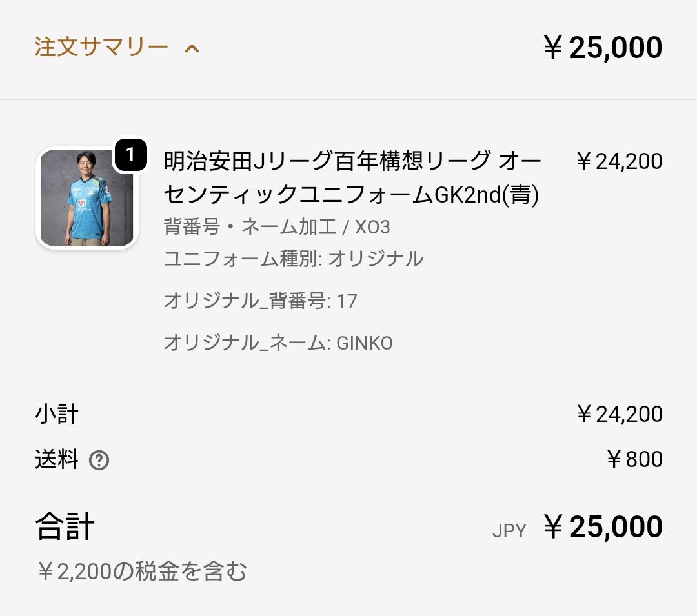The image size is (697, 616).
Task: Collapse the 注文サマリー order summary chevron
Action: click(192, 49)
